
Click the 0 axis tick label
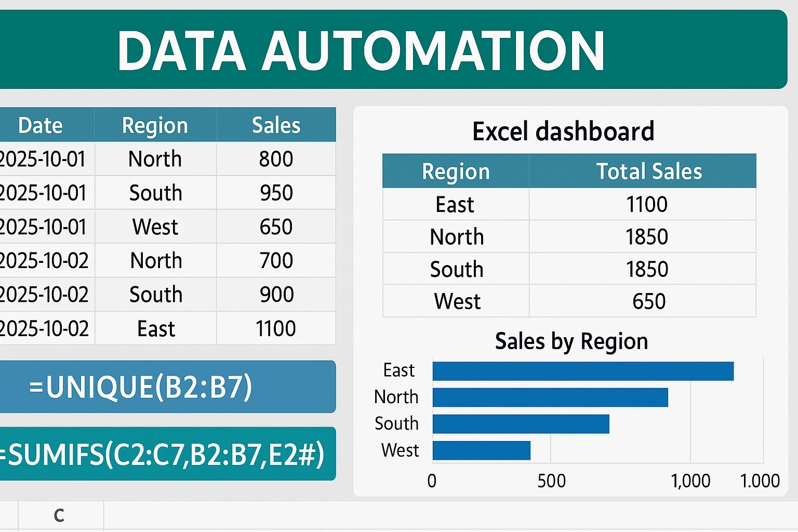pyautogui.click(x=432, y=481)
